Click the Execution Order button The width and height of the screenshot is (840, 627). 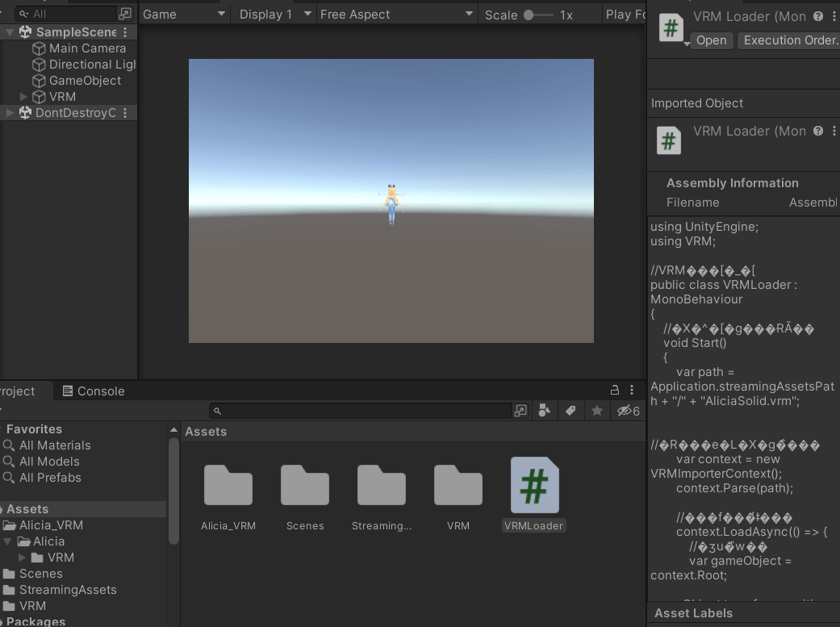coord(788,40)
